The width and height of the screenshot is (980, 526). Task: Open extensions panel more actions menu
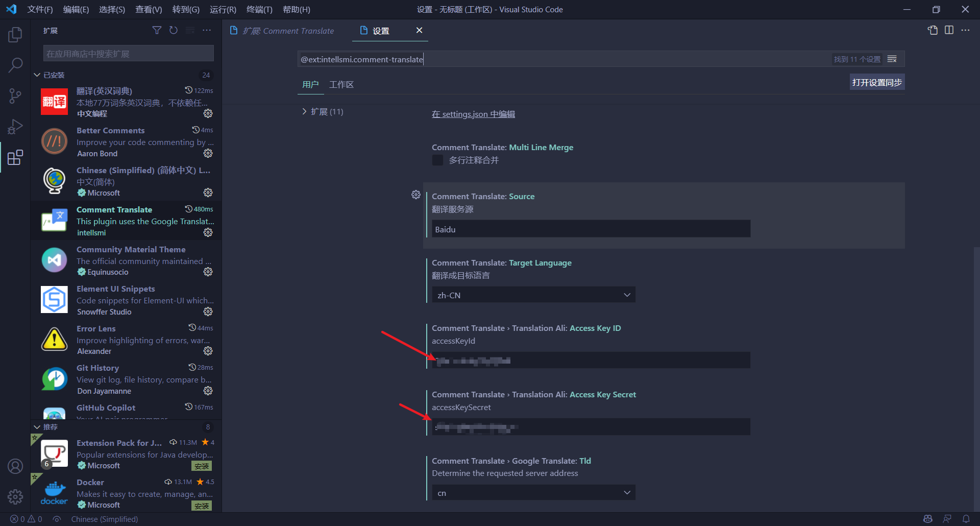click(207, 31)
